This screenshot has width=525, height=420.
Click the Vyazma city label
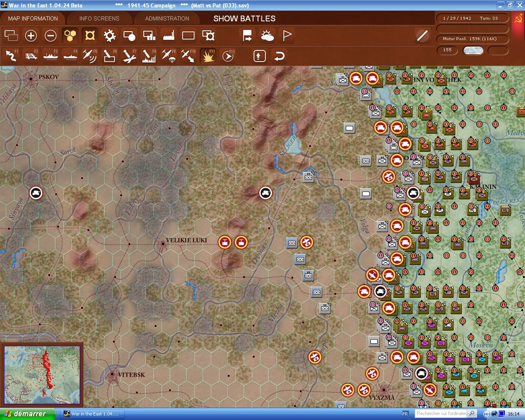tap(381, 397)
